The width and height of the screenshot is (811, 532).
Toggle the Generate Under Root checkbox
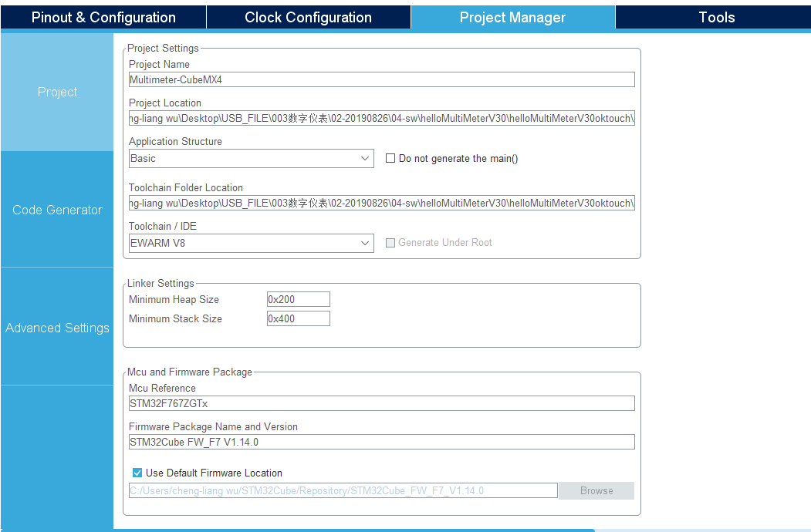[390, 242]
